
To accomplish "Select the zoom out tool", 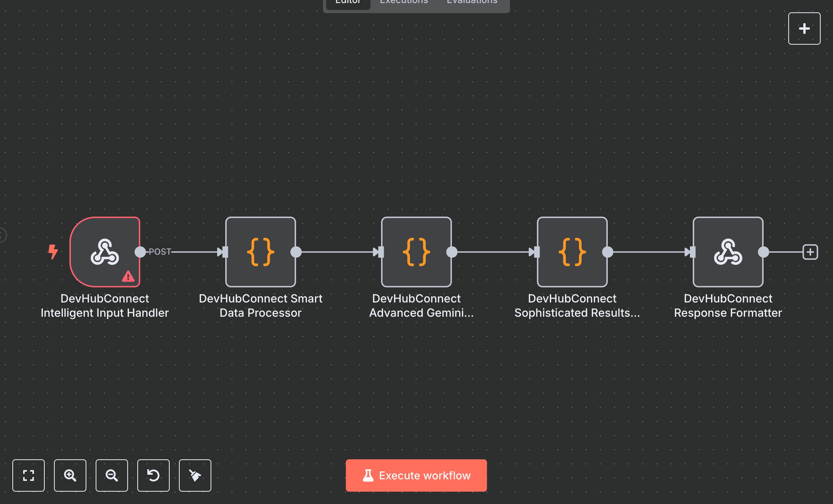I will pos(111,475).
